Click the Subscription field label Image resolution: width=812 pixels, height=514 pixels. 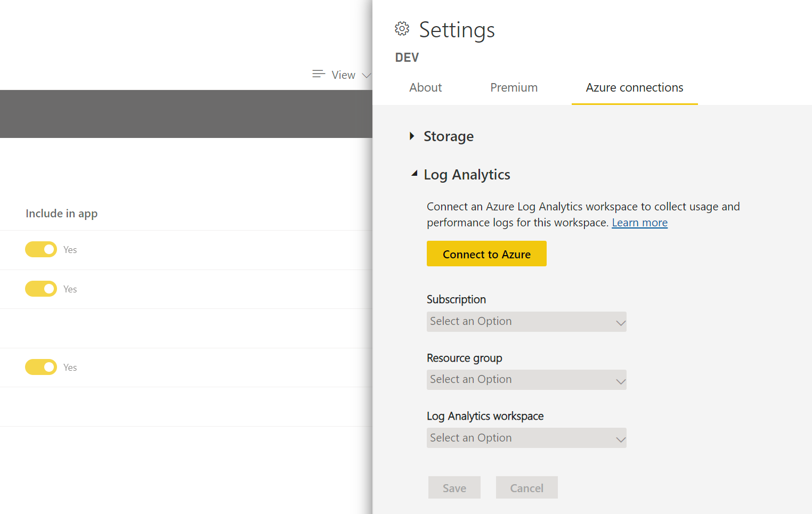(x=456, y=299)
